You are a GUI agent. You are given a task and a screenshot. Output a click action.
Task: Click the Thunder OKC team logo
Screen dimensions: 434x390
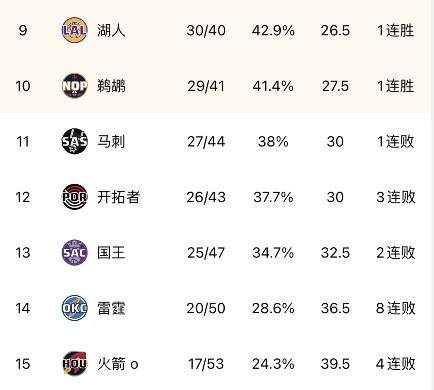tap(75, 308)
